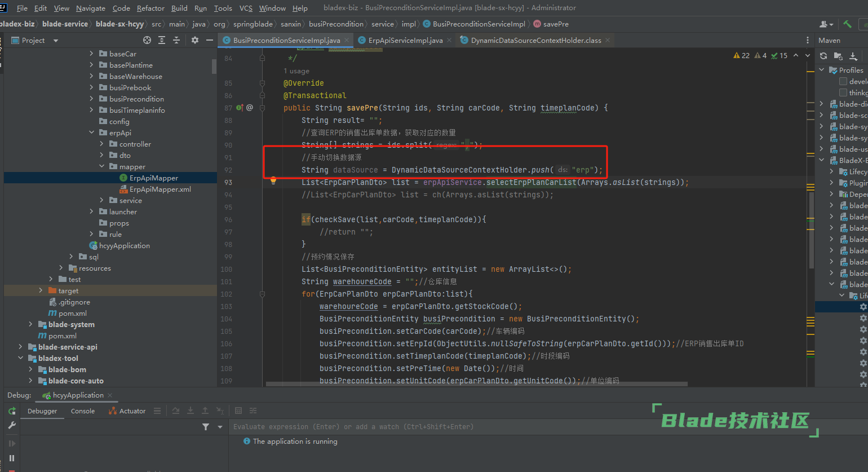Reload all Maven projects
Image resolution: width=868 pixels, height=472 pixels.
[823, 56]
